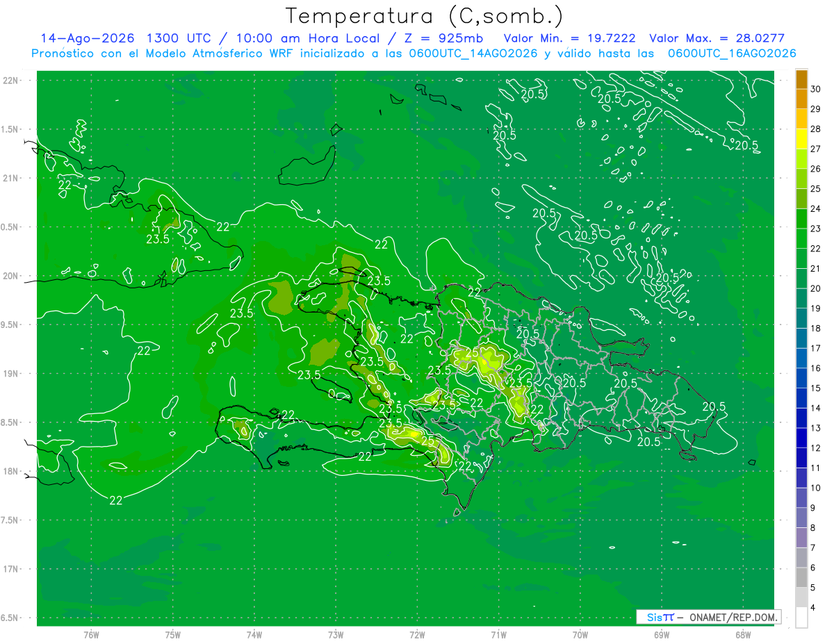Click the color scale label '13'
The width and height of the screenshot is (834, 644).
coord(816,428)
